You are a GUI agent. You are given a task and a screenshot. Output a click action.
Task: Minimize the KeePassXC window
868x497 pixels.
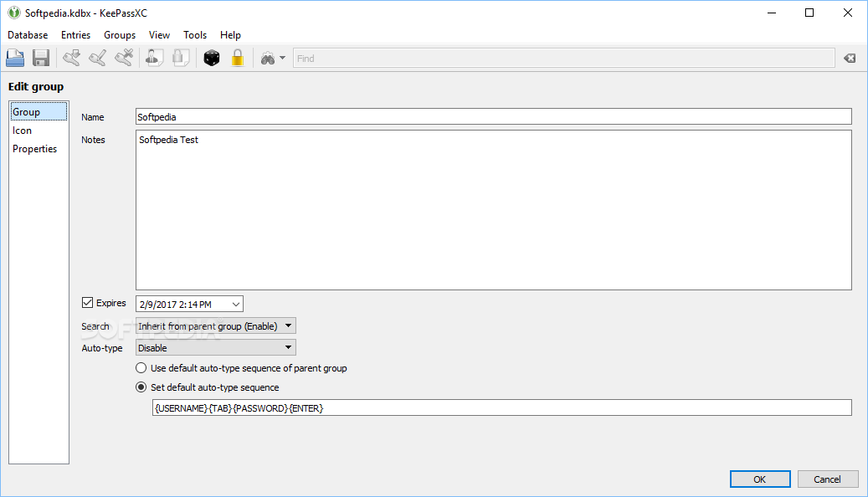772,13
